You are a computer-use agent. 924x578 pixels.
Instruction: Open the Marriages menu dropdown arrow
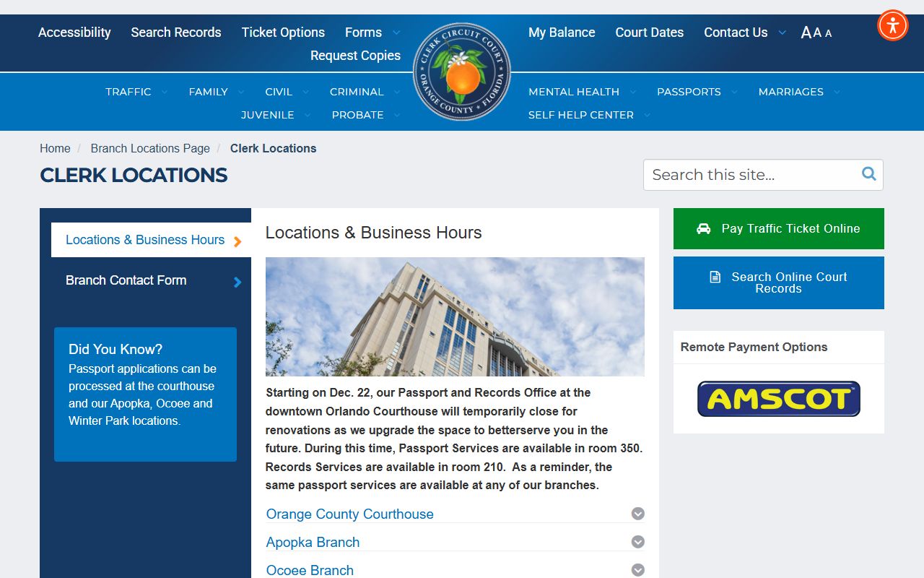tap(837, 92)
